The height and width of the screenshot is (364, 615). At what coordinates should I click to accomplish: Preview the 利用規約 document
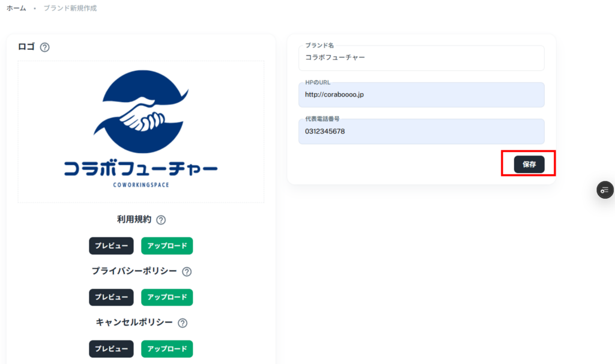[111, 246]
